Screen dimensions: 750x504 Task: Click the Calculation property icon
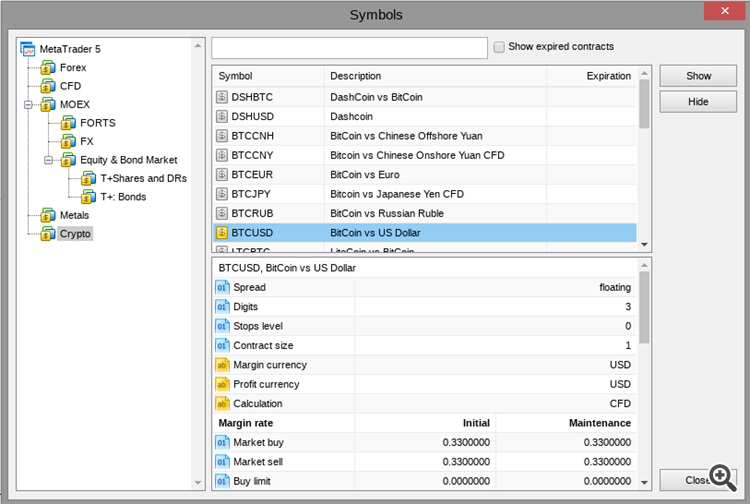click(x=222, y=404)
